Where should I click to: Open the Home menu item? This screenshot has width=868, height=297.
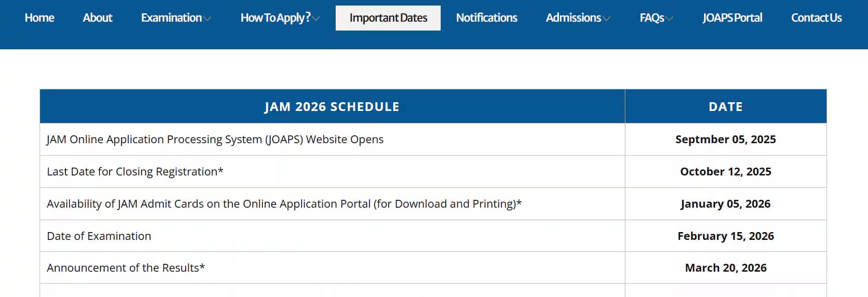point(39,18)
